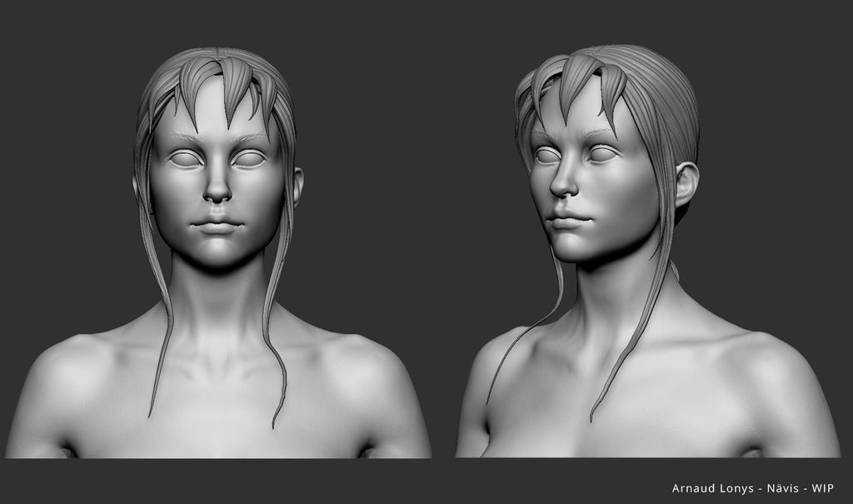Click the slicked-back hair on the three-quarter view head
This screenshot has height=504, width=853.
pos(658,92)
